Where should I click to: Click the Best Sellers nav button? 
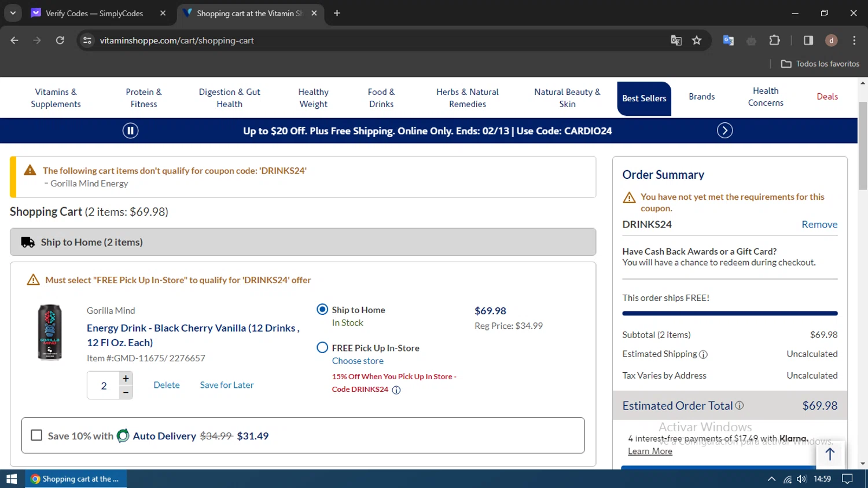click(644, 98)
